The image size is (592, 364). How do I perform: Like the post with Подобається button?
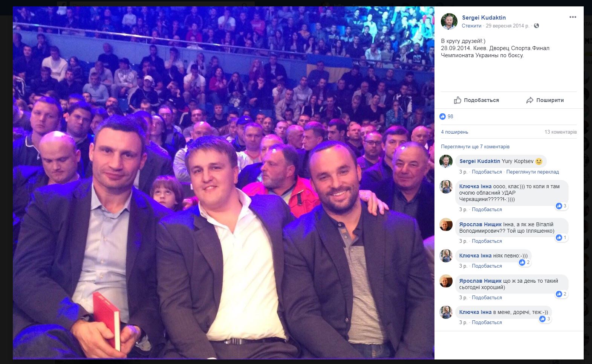476,100
